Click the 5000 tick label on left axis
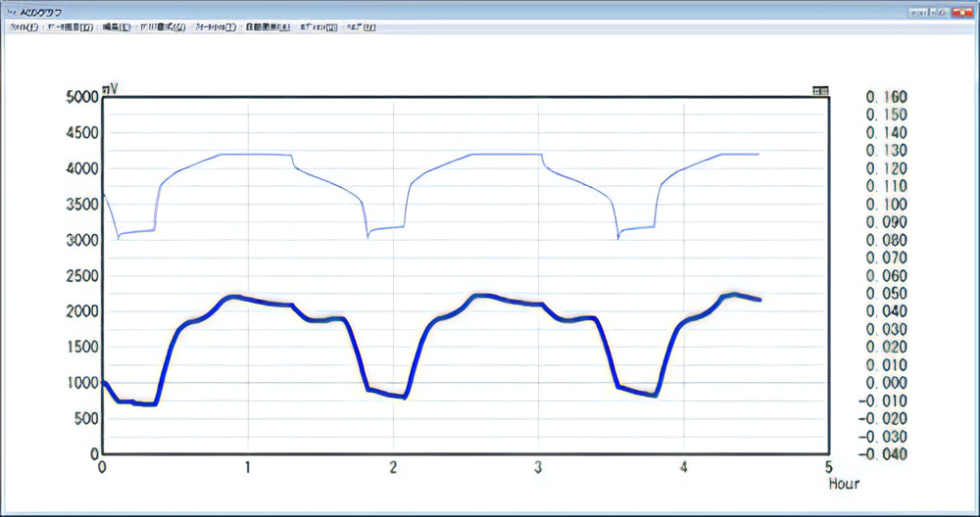Screen dimensions: 980x517 point(82,97)
